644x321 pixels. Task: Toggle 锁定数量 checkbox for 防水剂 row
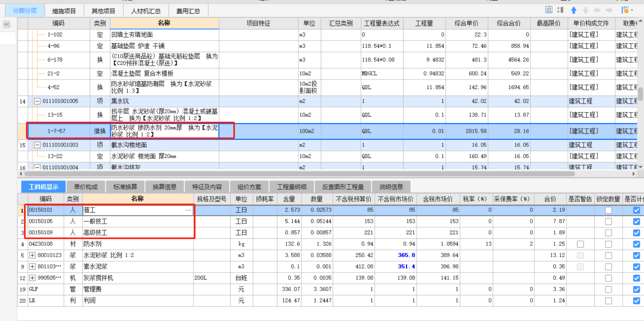[x=609, y=244]
